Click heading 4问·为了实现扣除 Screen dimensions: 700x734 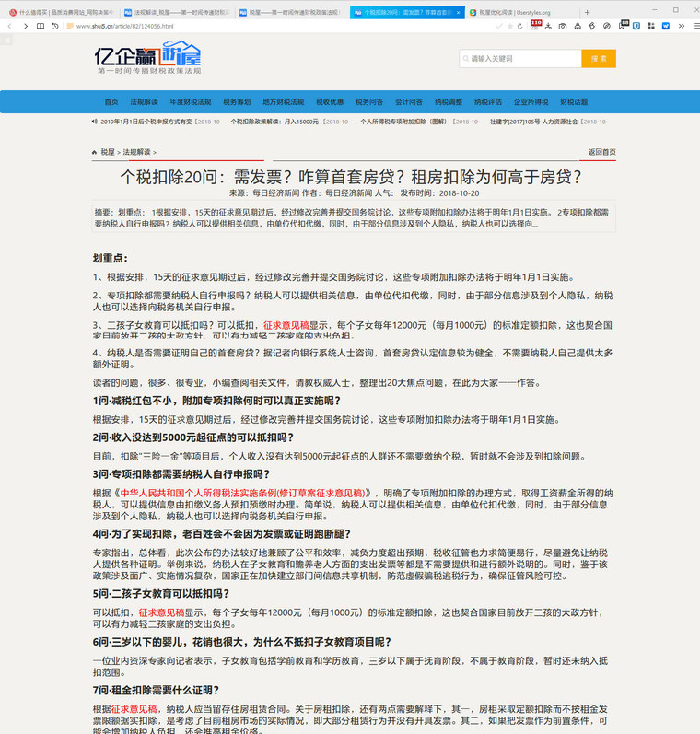[221, 534]
